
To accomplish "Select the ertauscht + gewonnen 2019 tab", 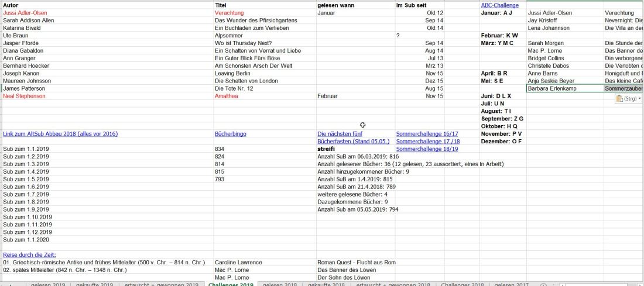I will click(x=161, y=285).
